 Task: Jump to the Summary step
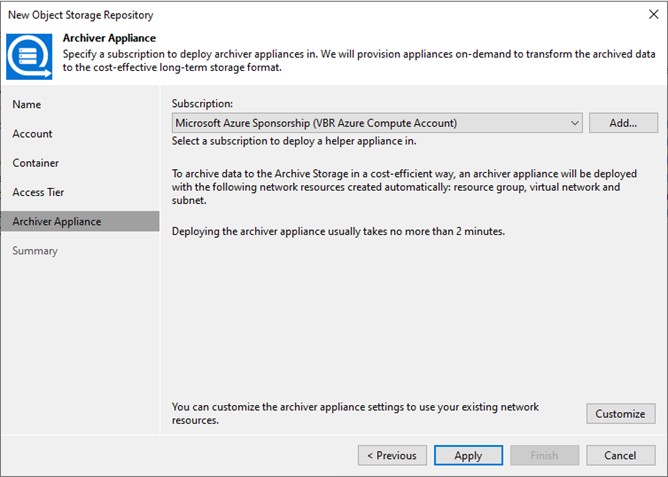(x=35, y=250)
